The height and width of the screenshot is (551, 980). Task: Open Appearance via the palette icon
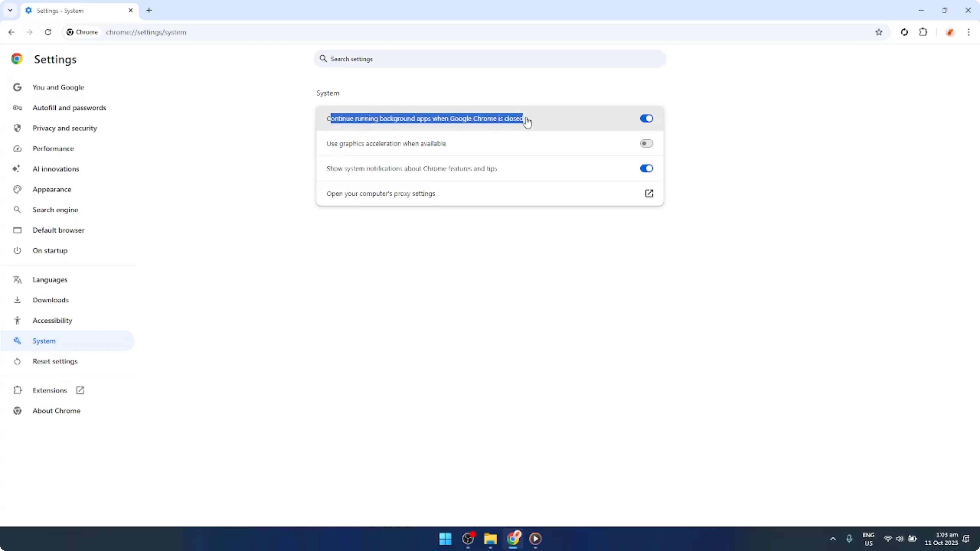click(17, 189)
